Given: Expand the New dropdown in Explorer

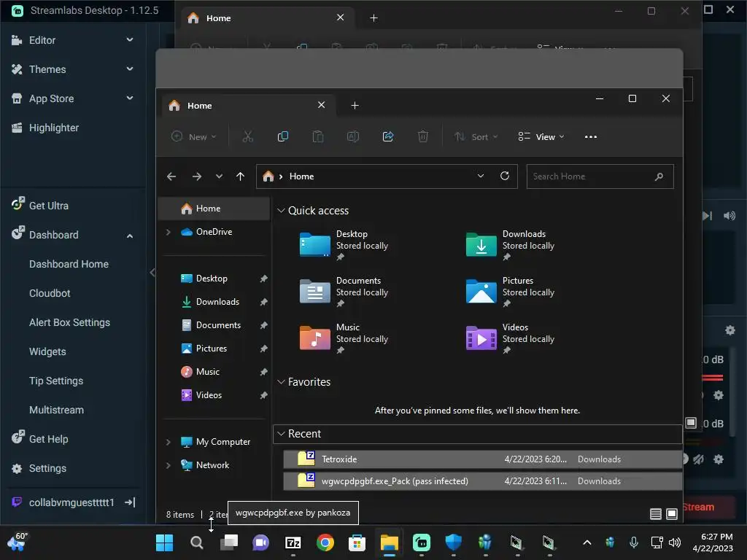Looking at the screenshot, I should [193, 136].
